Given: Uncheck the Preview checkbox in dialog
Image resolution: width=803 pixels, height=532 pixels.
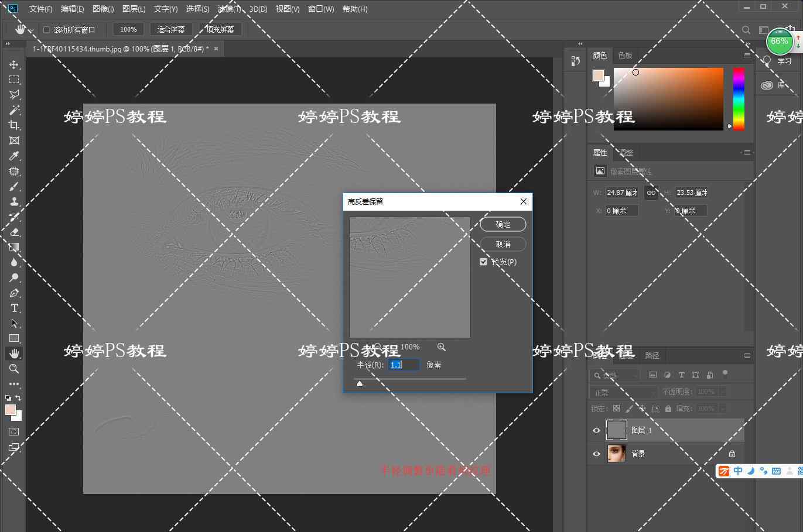Looking at the screenshot, I should click(483, 262).
